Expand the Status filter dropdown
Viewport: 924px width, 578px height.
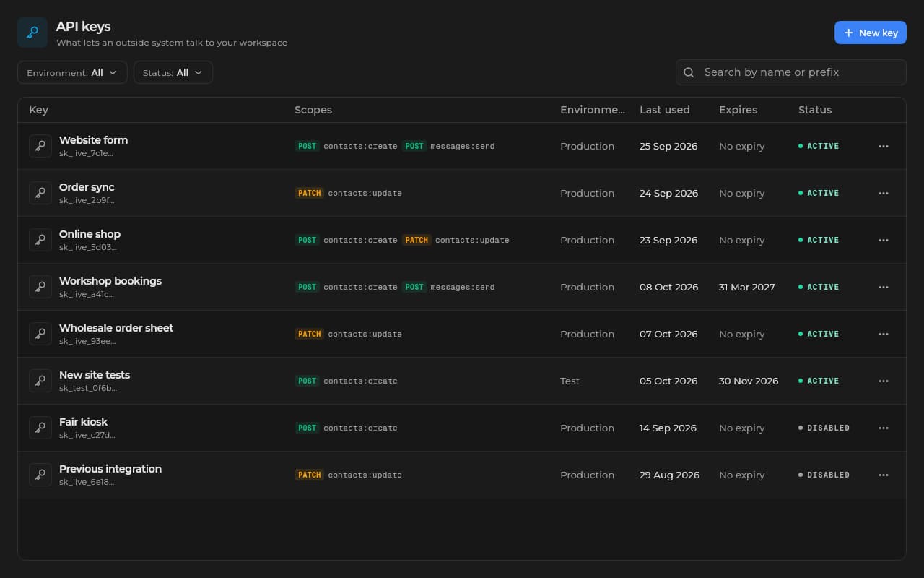173,72
